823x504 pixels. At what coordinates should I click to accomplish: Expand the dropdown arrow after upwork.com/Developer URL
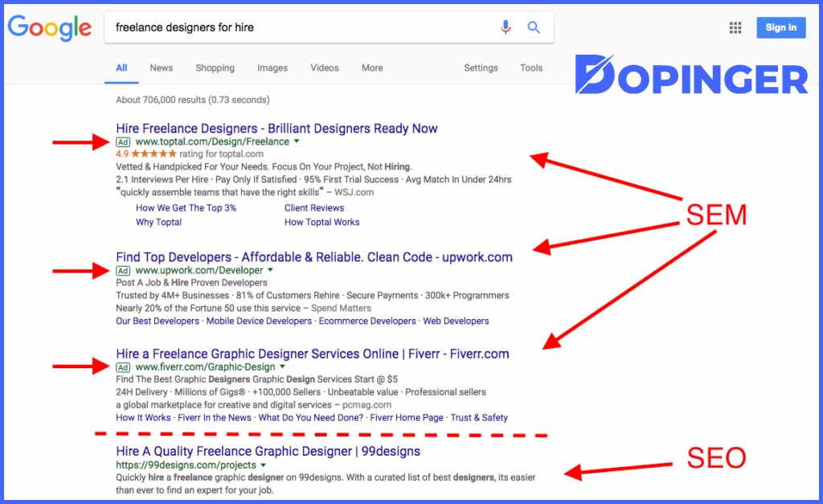tap(270, 270)
